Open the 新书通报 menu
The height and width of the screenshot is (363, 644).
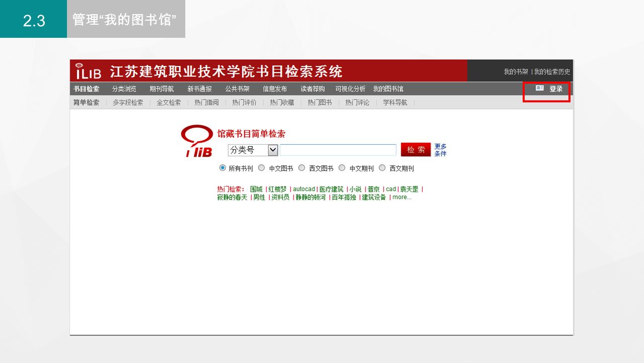[x=199, y=89]
